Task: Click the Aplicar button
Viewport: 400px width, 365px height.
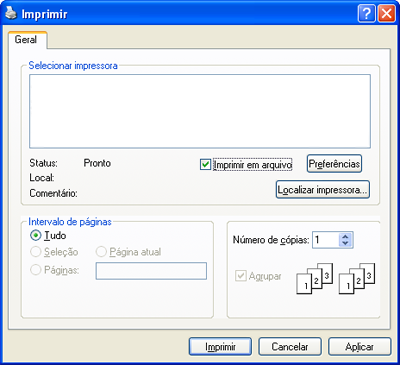Action: click(359, 347)
